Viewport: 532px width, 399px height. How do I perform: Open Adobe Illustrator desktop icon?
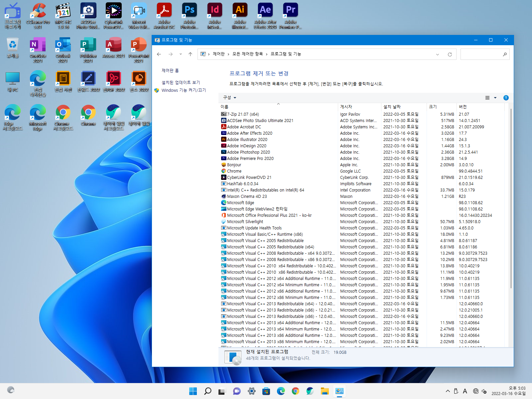pos(240,16)
